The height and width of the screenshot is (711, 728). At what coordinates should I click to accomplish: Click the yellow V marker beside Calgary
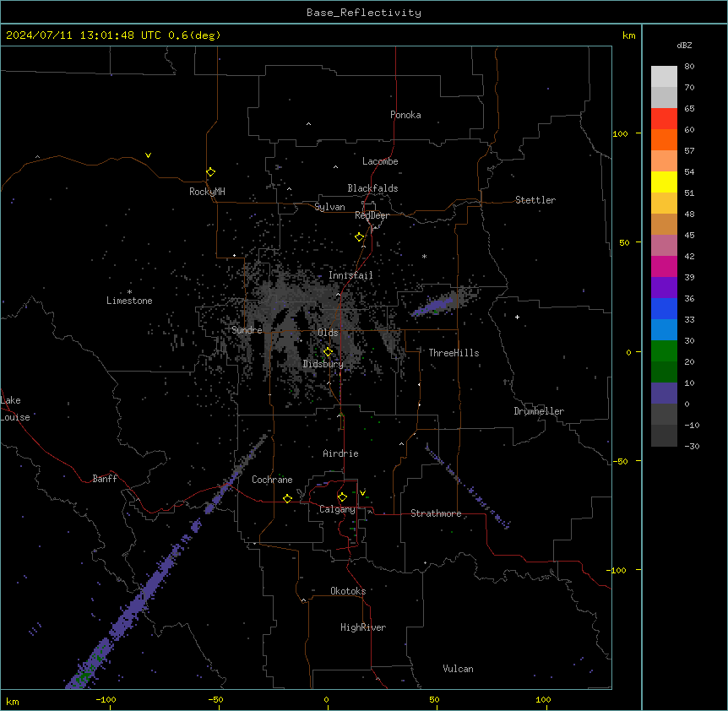point(362,492)
